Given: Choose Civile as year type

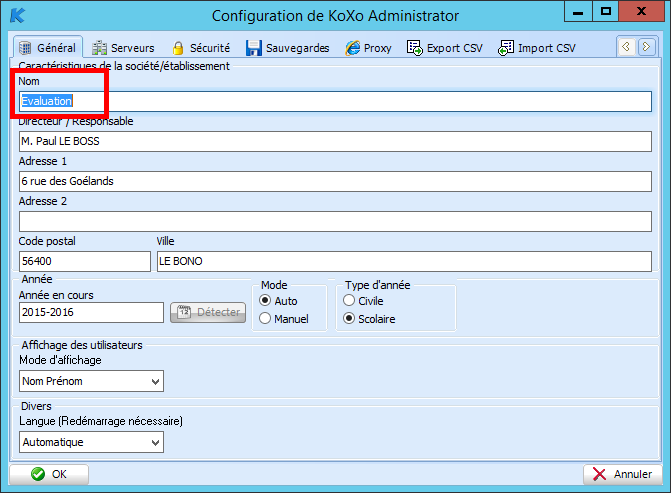Looking at the screenshot, I should coord(349,300).
